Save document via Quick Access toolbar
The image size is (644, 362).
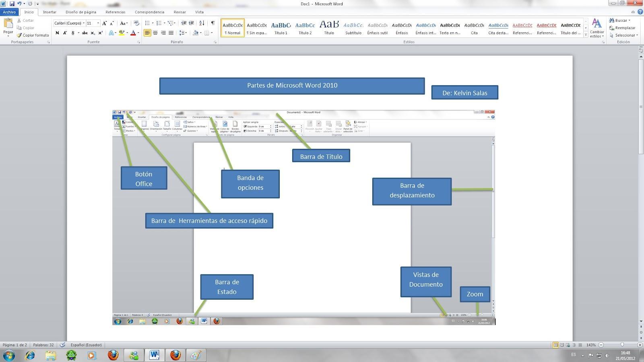click(12, 4)
